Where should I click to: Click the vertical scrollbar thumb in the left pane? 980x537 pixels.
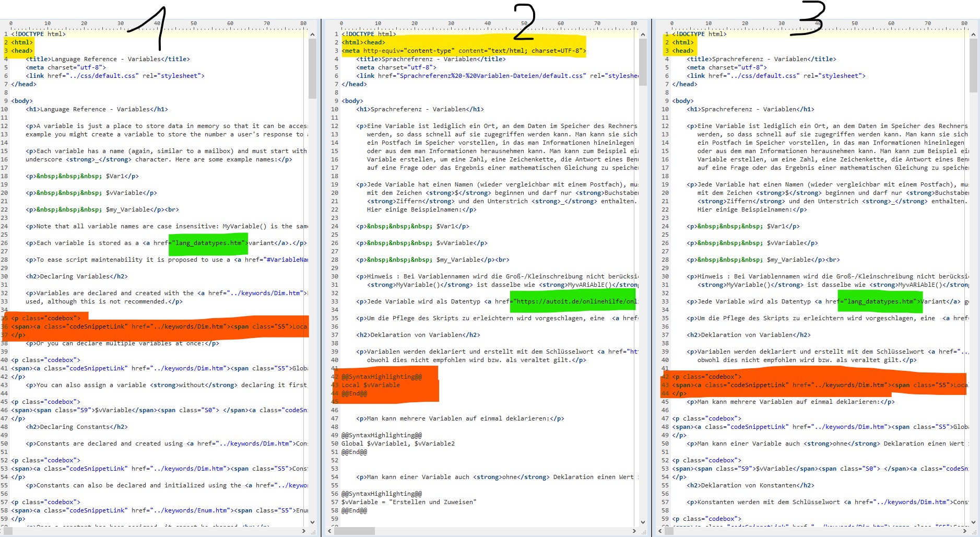(x=312, y=68)
